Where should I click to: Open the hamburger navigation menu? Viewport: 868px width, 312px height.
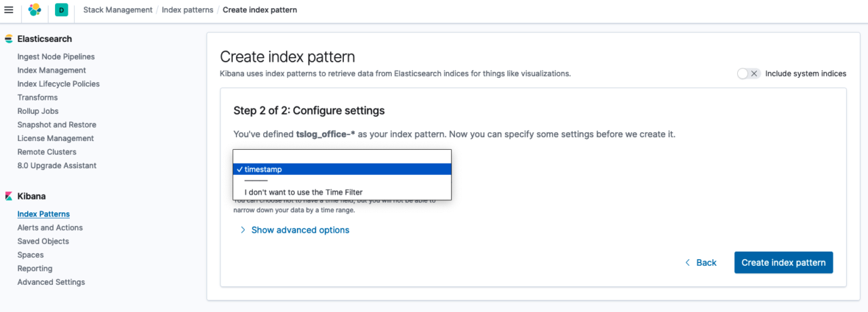click(x=9, y=10)
